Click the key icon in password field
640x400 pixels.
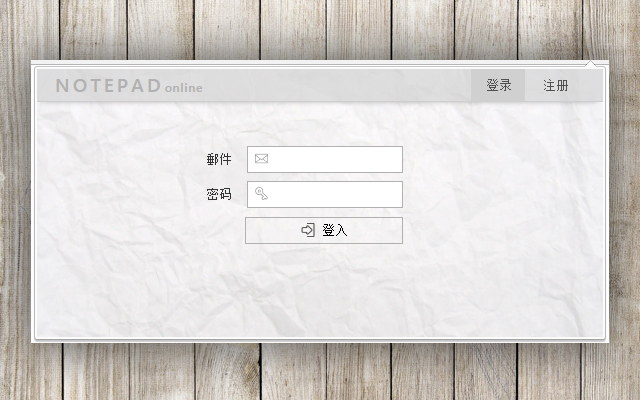(x=261, y=193)
